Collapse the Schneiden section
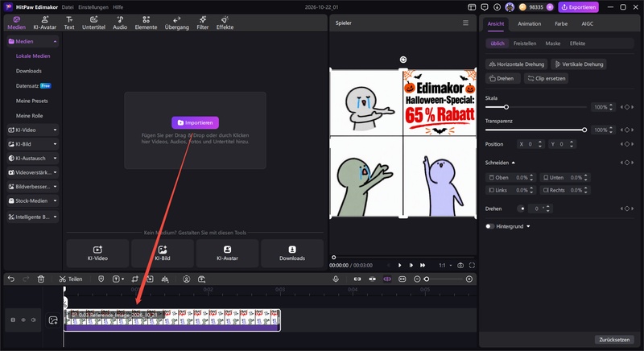644x351 pixels. coord(514,163)
